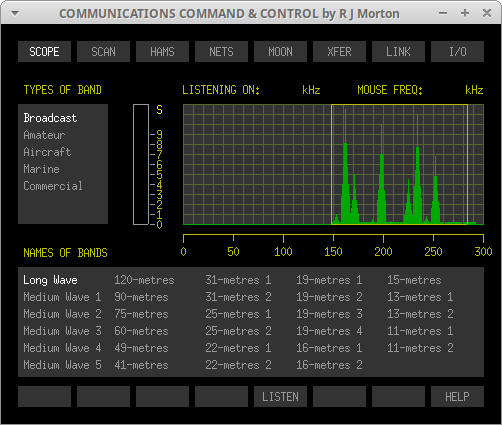This screenshot has width=502, height=425.
Task: Select Commercial band type
Action: pos(53,186)
